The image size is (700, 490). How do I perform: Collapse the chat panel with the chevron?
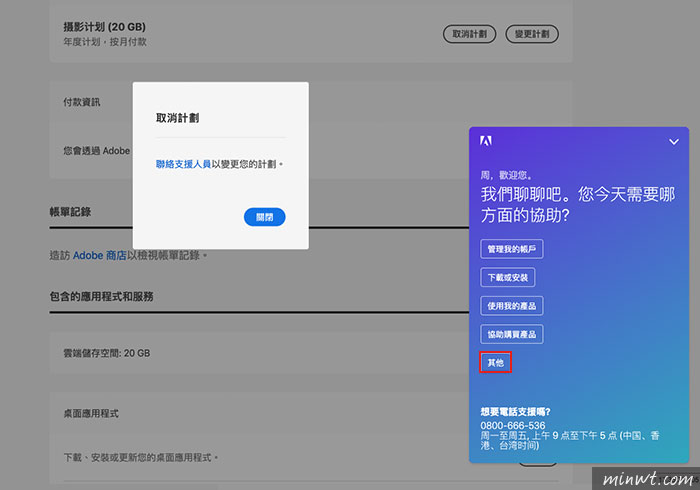[x=674, y=142]
